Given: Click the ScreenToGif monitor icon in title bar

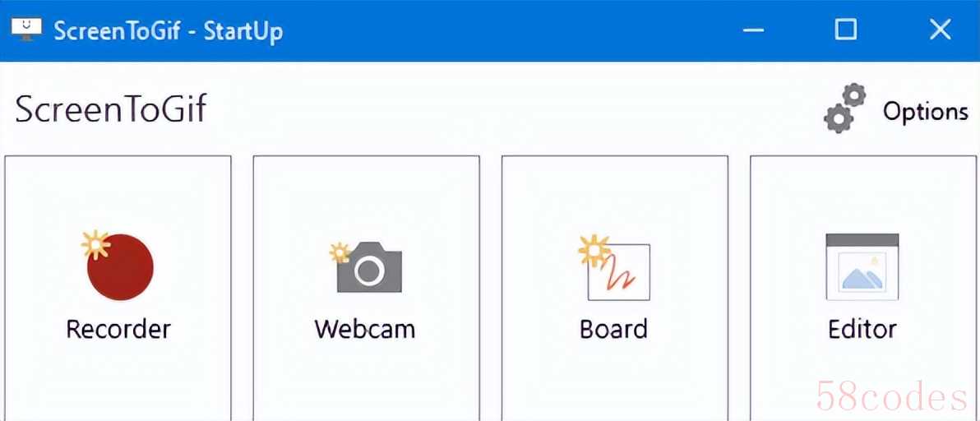Looking at the screenshot, I should point(26,29).
